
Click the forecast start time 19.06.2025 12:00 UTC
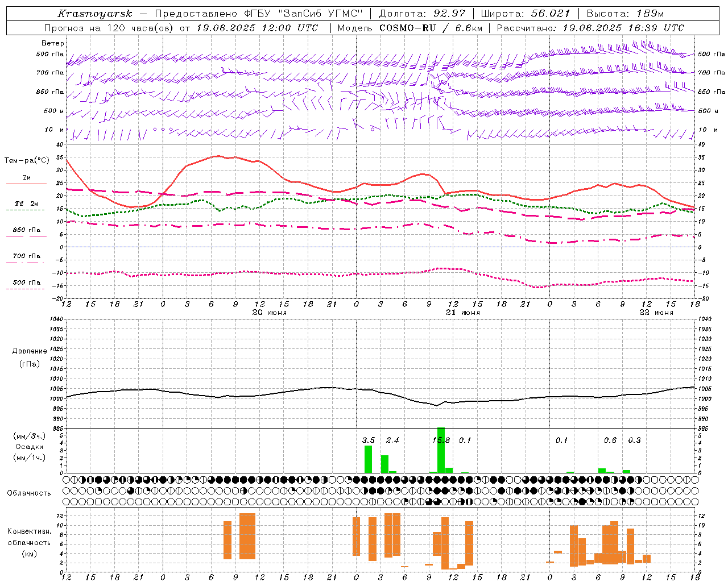click(x=258, y=28)
